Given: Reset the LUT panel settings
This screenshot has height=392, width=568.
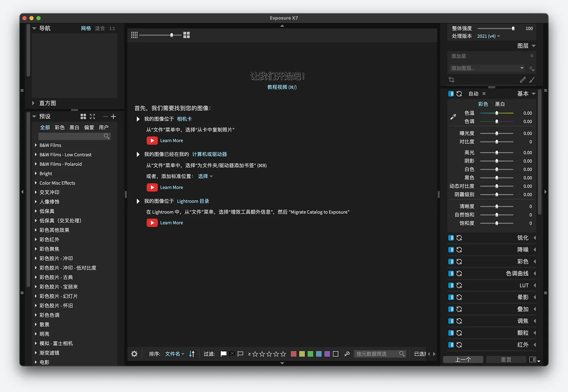Looking at the screenshot, I should [459, 285].
